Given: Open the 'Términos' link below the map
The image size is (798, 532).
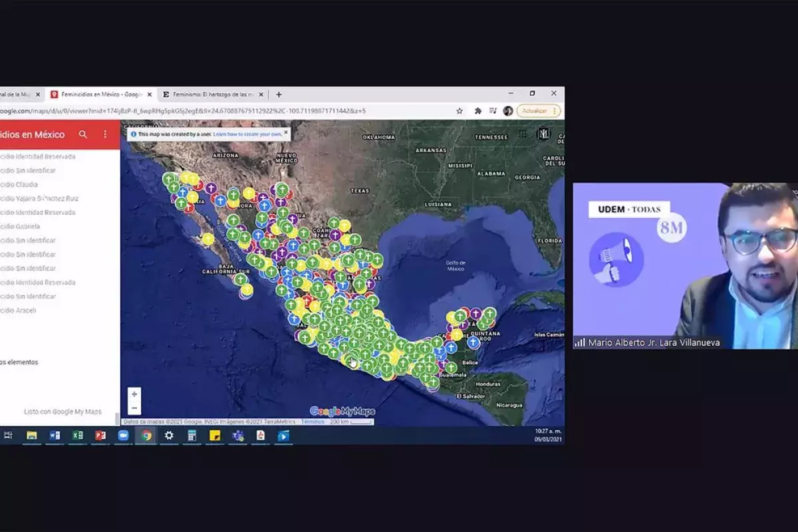Looking at the screenshot, I should click(x=313, y=422).
